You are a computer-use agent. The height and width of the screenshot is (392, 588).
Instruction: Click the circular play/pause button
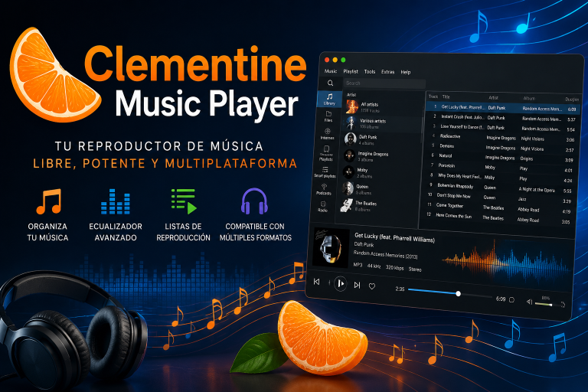(x=340, y=283)
